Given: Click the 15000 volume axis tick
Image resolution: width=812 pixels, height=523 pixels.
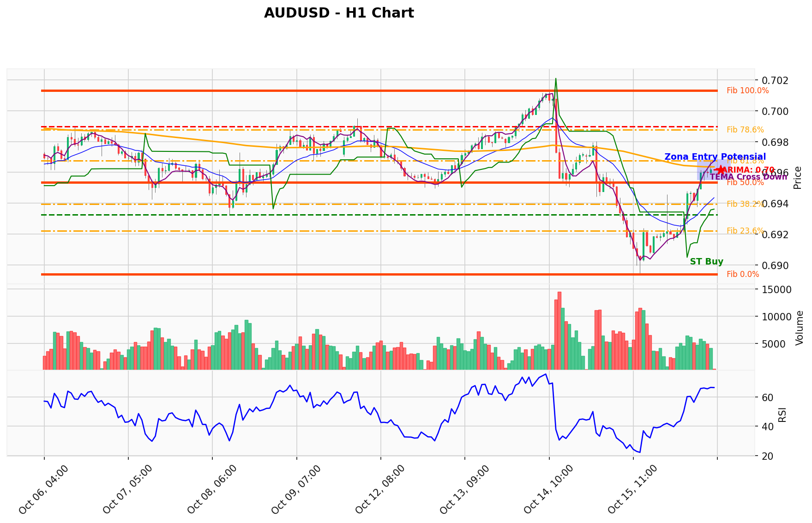Looking at the screenshot, I should (776, 290).
